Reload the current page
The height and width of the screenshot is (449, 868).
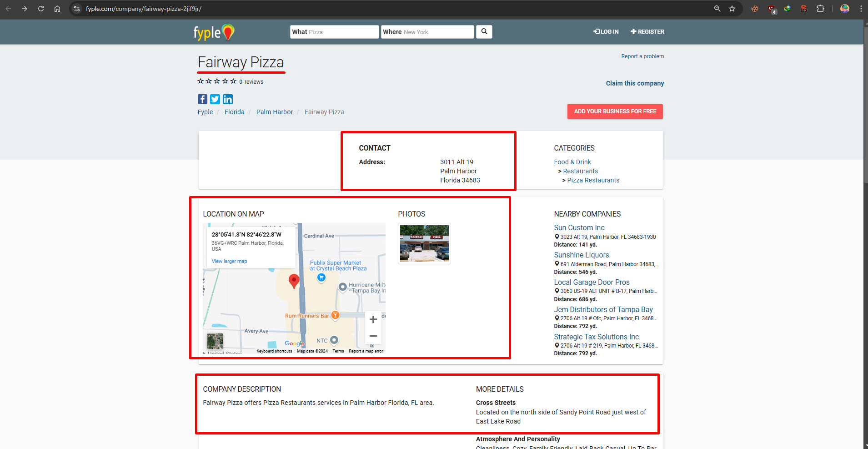(x=41, y=9)
